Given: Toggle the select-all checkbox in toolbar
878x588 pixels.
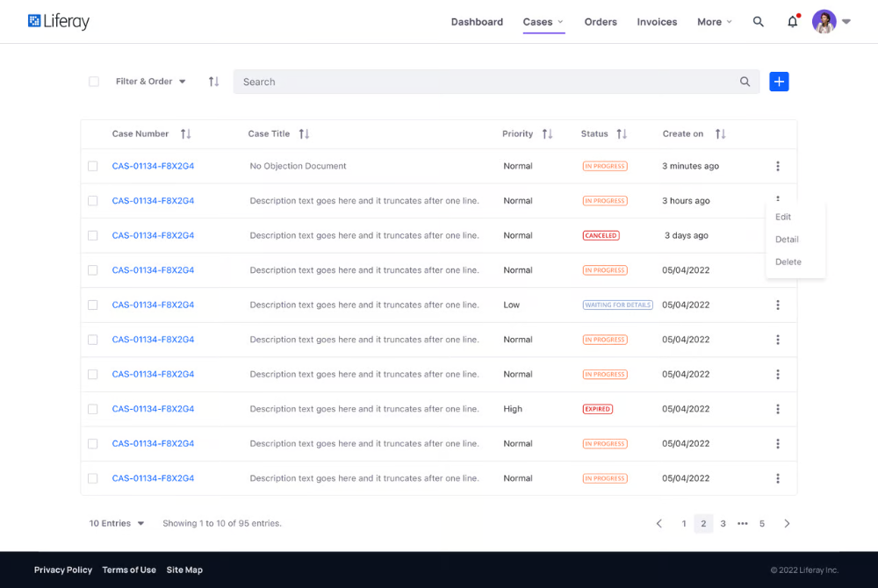Looking at the screenshot, I should coord(94,82).
